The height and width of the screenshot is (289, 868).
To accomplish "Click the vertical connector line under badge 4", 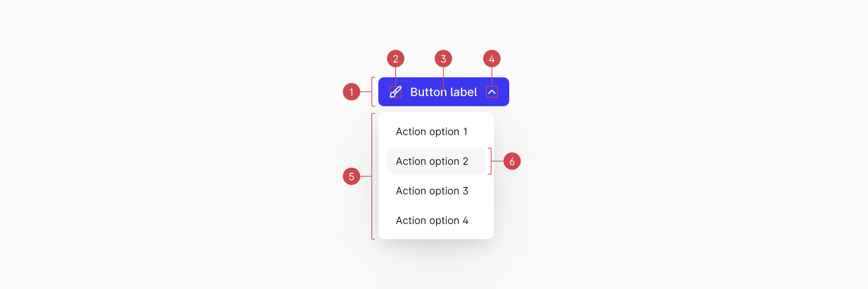I will coord(492,76).
